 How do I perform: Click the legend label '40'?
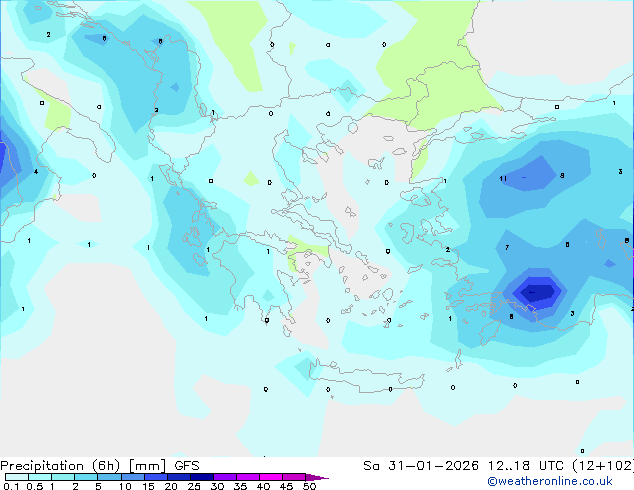coord(263,486)
